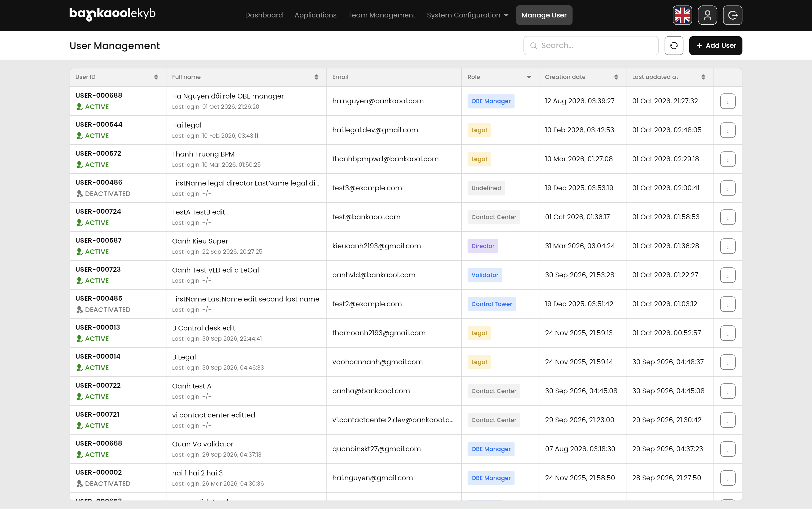The height and width of the screenshot is (509, 812).
Task: Open actions menu for B Control desk edit
Action: (727, 333)
